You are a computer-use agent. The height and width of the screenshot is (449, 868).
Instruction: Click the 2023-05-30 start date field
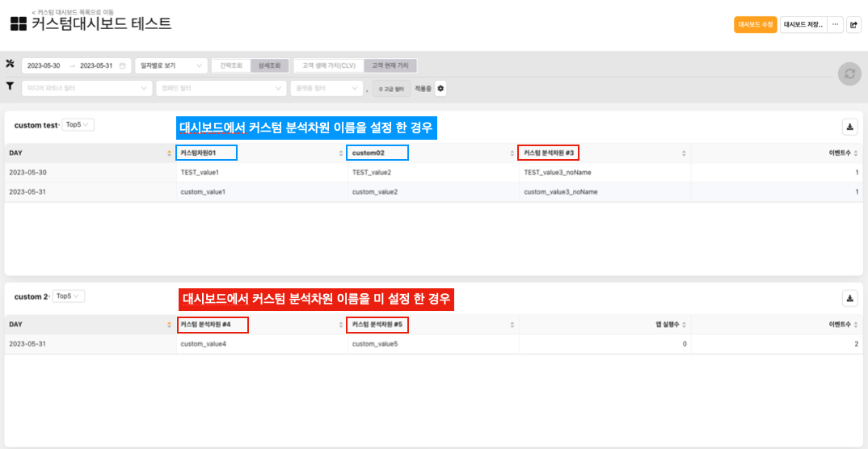(x=44, y=65)
